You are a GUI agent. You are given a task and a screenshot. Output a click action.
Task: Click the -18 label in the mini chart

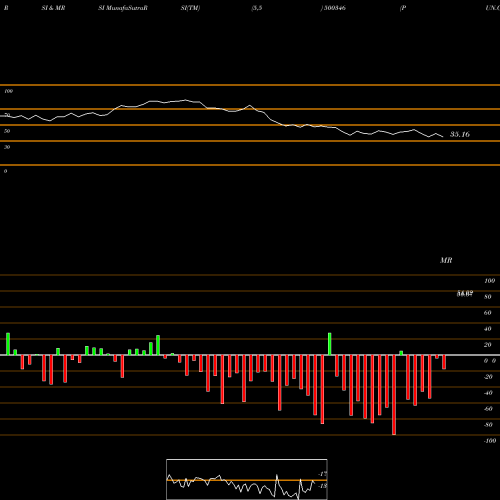click(x=322, y=486)
